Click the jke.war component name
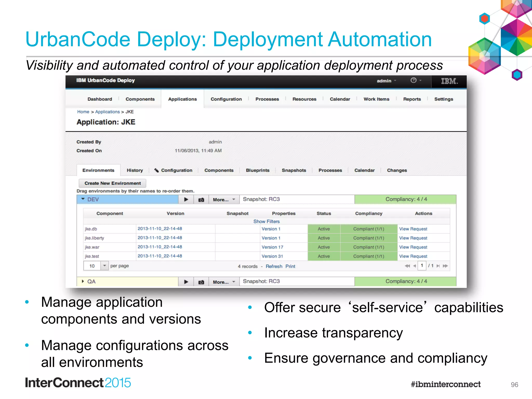 click(x=92, y=247)
